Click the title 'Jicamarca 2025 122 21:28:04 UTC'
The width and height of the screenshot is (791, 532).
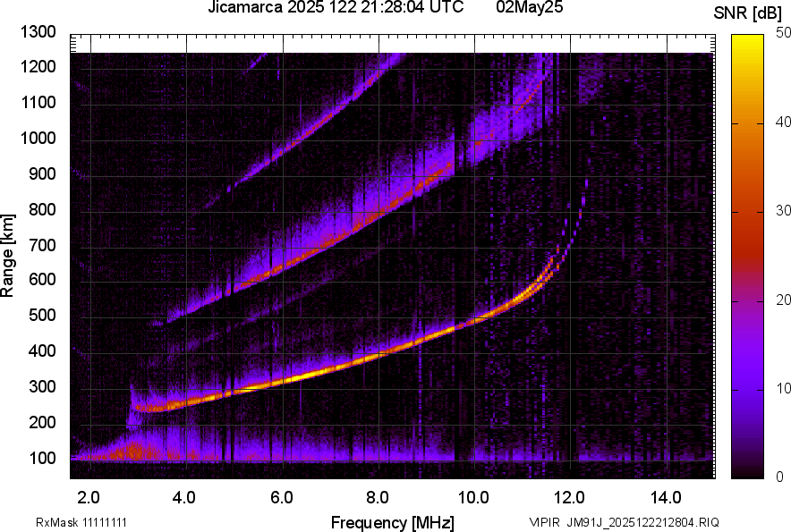[336, 7]
